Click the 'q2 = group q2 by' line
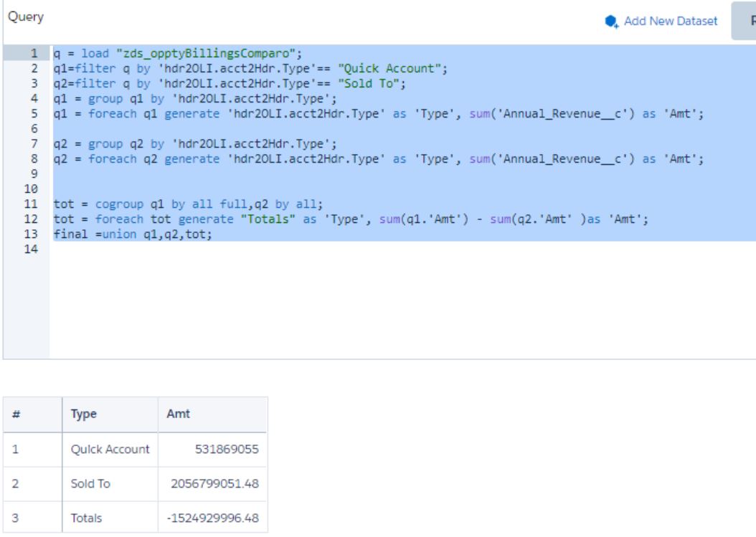756x537 pixels. click(x=195, y=143)
